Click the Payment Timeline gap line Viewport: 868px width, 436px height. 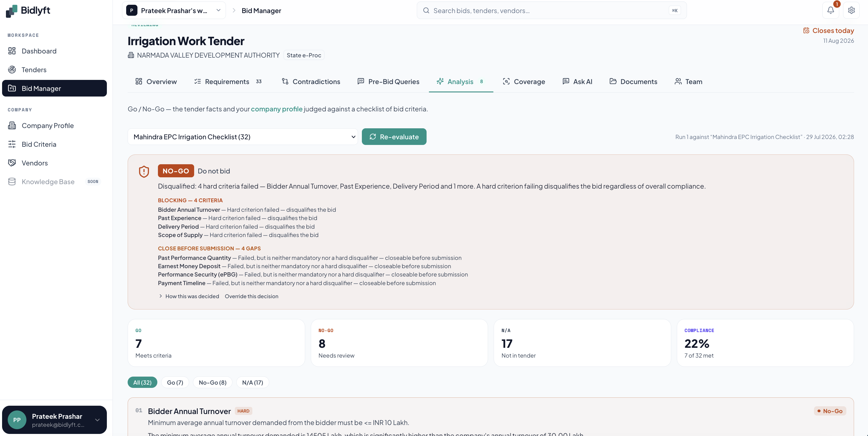297,283
